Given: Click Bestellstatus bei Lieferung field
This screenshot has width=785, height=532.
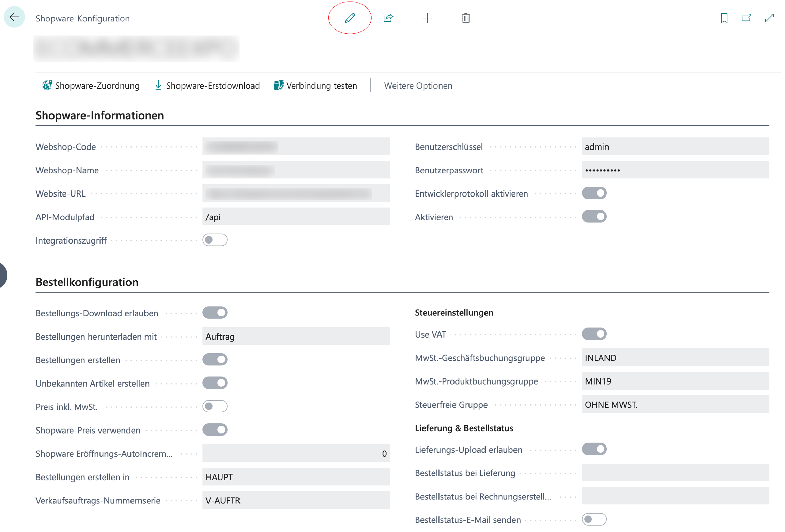Looking at the screenshot, I should tap(675, 472).
